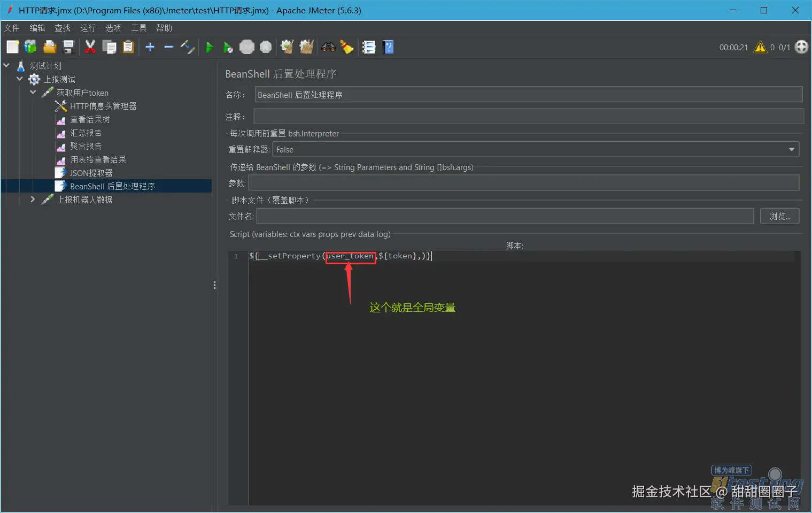Click the blue minus Collapse All icon
The width and height of the screenshot is (812, 513).
[x=169, y=47]
